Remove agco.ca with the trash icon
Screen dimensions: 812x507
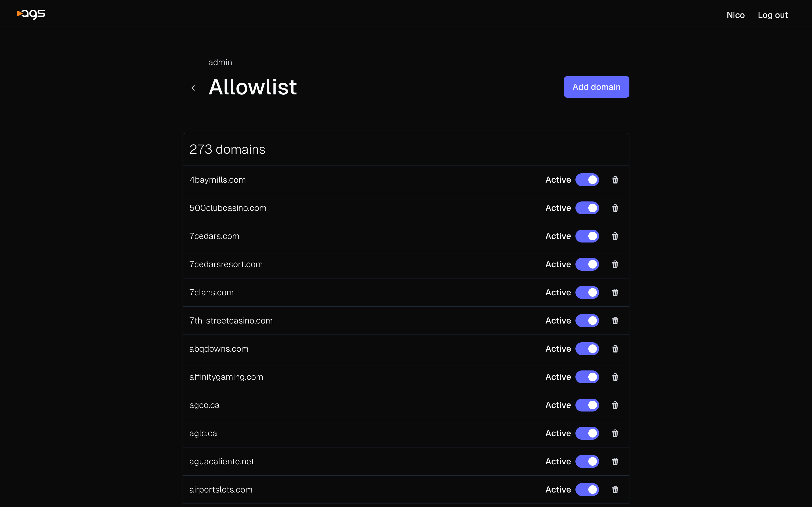(615, 405)
